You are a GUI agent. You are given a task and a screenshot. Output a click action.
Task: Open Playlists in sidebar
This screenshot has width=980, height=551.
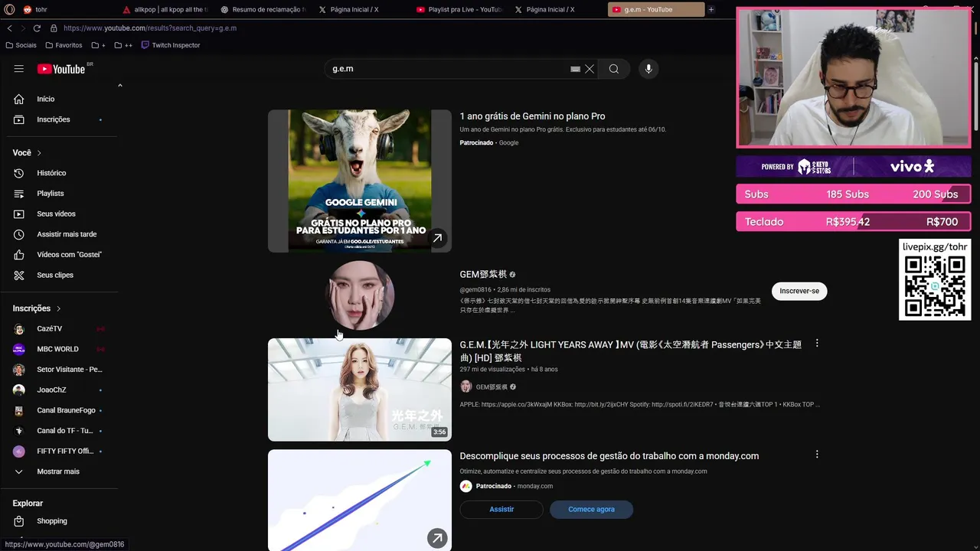point(60,194)
